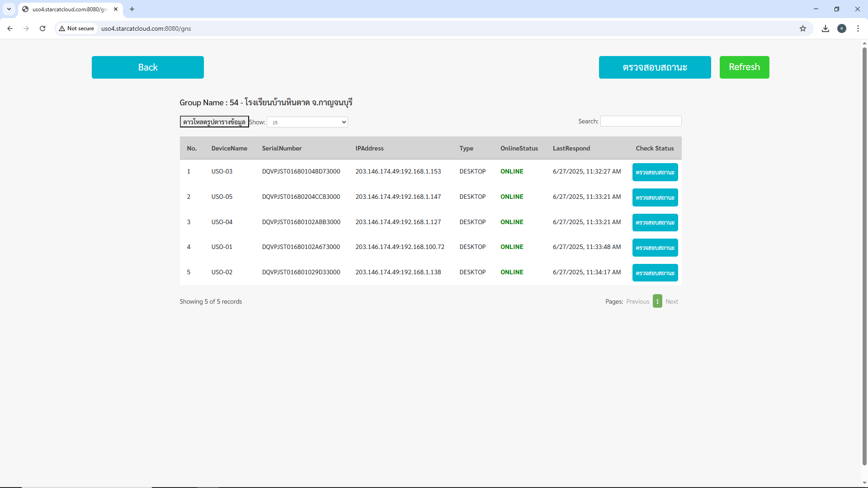Open the Show rows dropdown
The height and width of the screenshot is (488, 868).
coord(307,122)
